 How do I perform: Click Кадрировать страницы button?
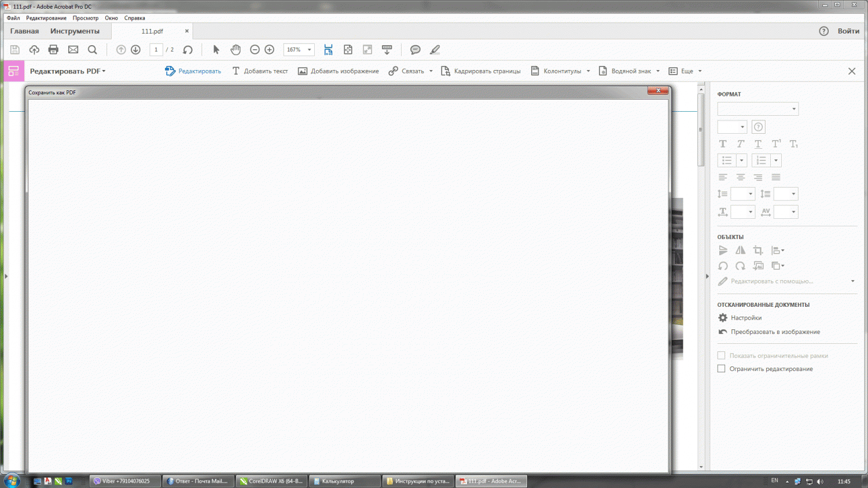pos(480,71)
